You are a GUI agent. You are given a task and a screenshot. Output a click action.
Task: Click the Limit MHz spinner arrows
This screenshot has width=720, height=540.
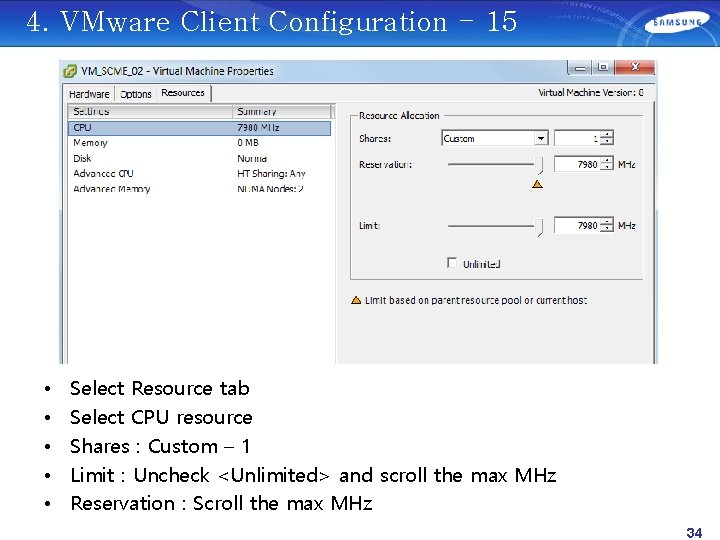click(x=607, y=225)
